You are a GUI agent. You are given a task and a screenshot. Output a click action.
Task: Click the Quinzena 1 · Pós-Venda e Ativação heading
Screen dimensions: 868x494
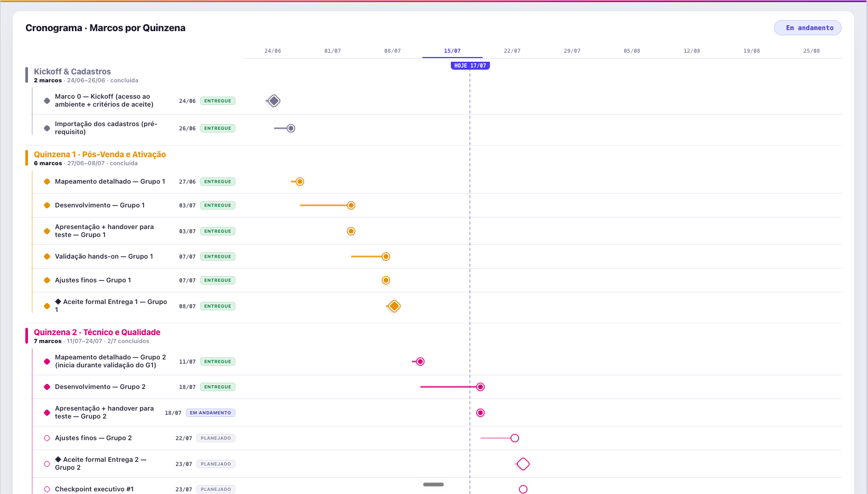tap(100, 154)
